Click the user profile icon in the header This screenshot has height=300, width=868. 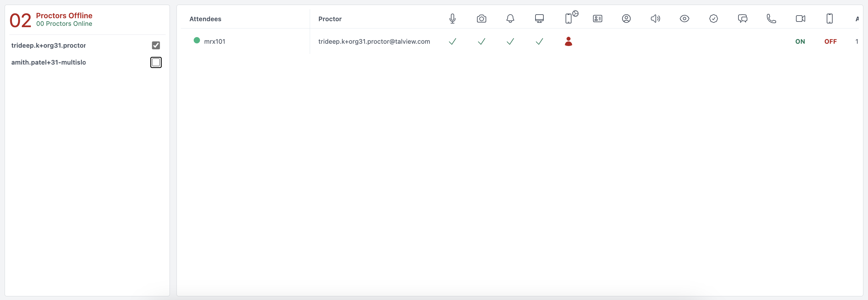pyautogui.click(x=626, y=19)
